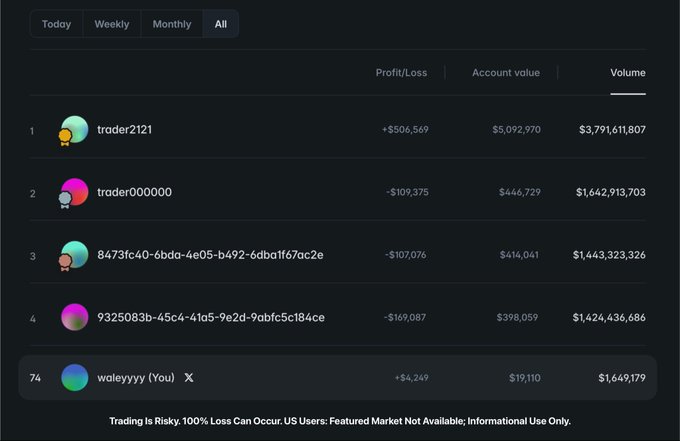Click rank number 74

(x=35, y=378)
